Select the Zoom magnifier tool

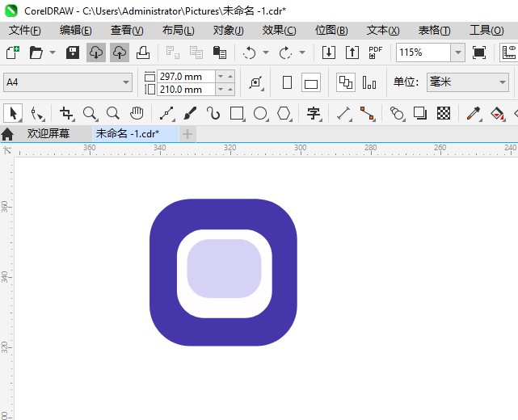coord(90,113)
